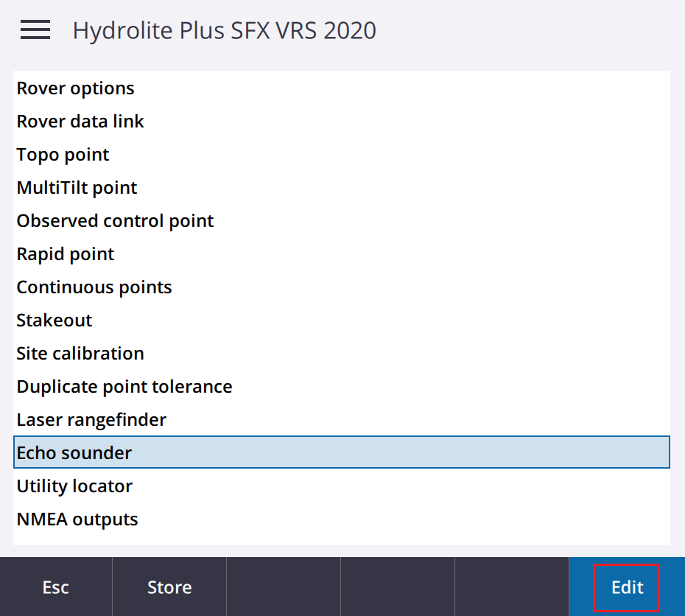Click the Esc softkey
The height and width of the screenshot is (616, 685).
[x=56, y=587]
